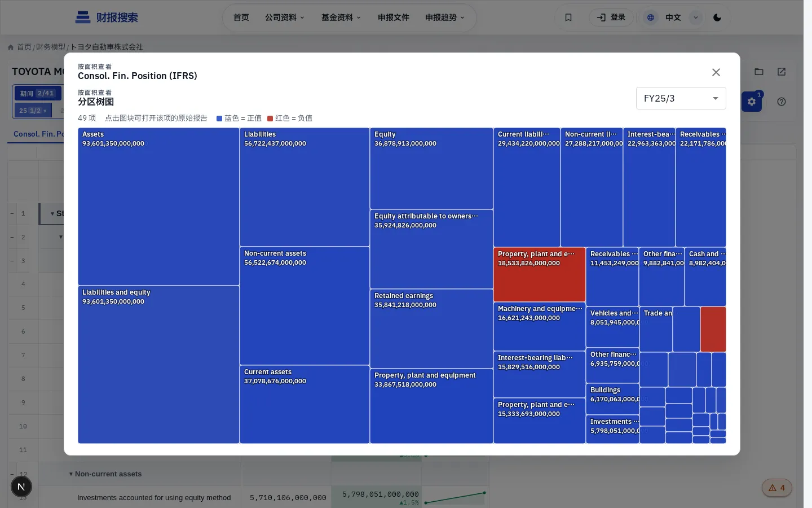
Task: Click the 登录 login button
Action: [x=611, y=17]
